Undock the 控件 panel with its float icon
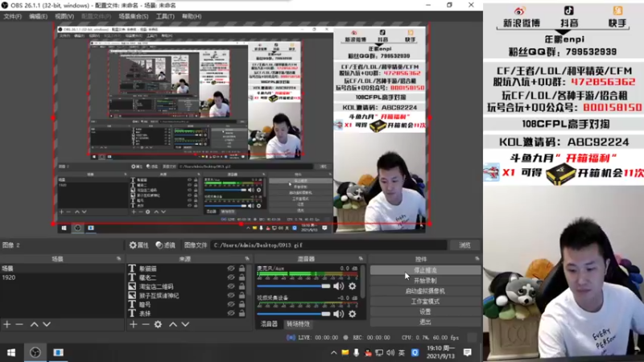This screenshot has width=644, height=362. (477, 259)
